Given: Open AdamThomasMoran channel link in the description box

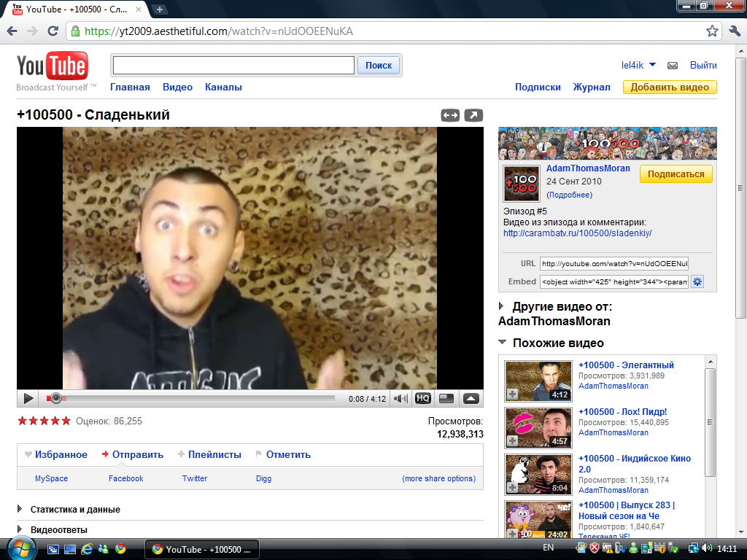Looking at the screenshot, I should pyautogui.click(x=588, y=168).
